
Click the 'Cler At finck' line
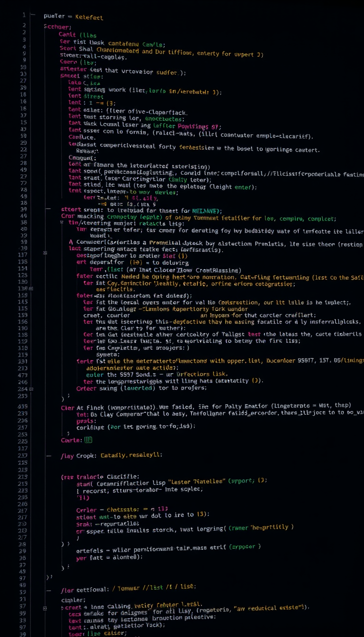[x=206, y=406]
